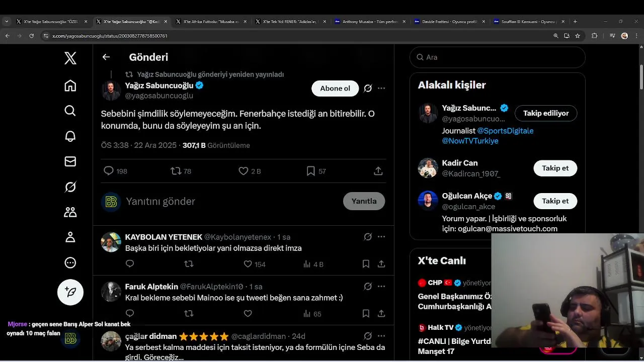Share Faruk Alptekin's reply

tap(381, 314)
